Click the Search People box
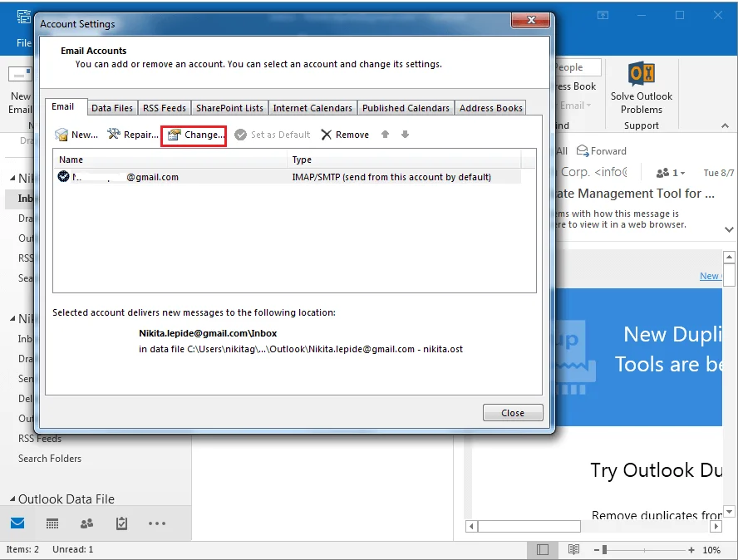Screen dimensions: 738x560 (x=578, y=67)
